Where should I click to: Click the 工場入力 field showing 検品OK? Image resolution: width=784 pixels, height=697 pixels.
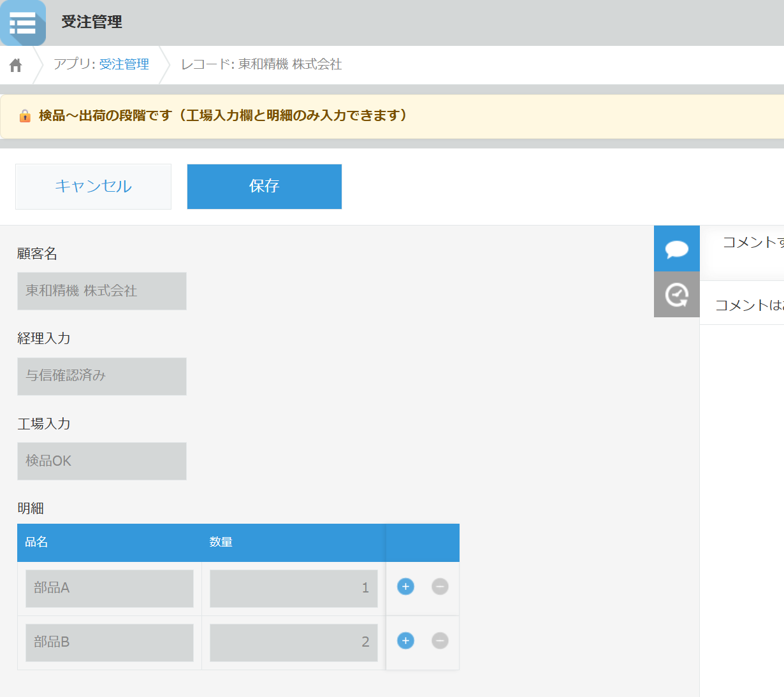102,461
